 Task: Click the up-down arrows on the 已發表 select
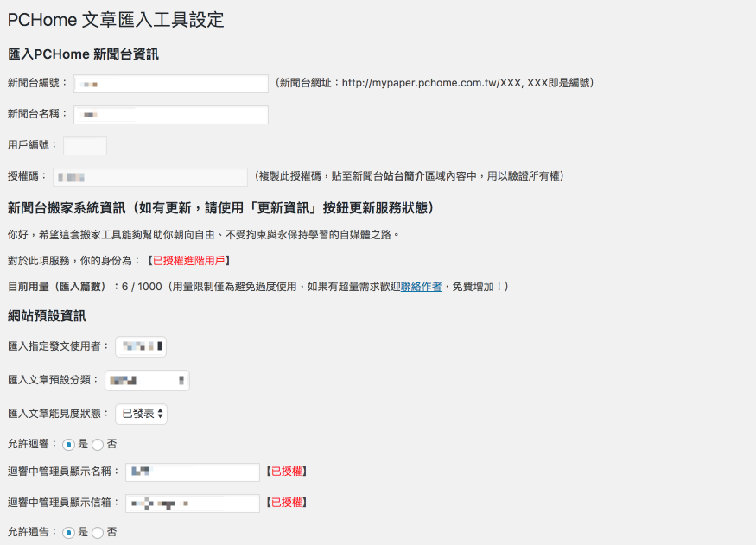click(x=160, y=414)
